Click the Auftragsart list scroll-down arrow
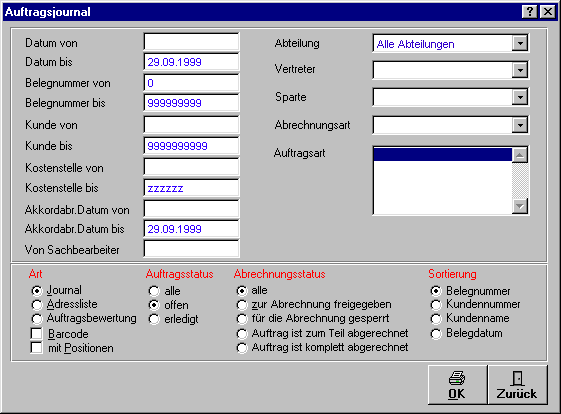561x414 pixels. tap(520, 206)
